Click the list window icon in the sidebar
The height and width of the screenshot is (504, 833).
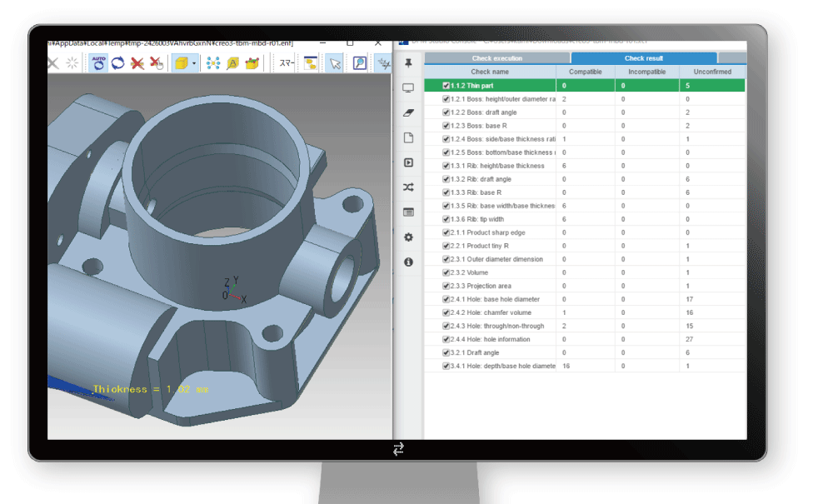pyautogui.click(x=408, y=212)
